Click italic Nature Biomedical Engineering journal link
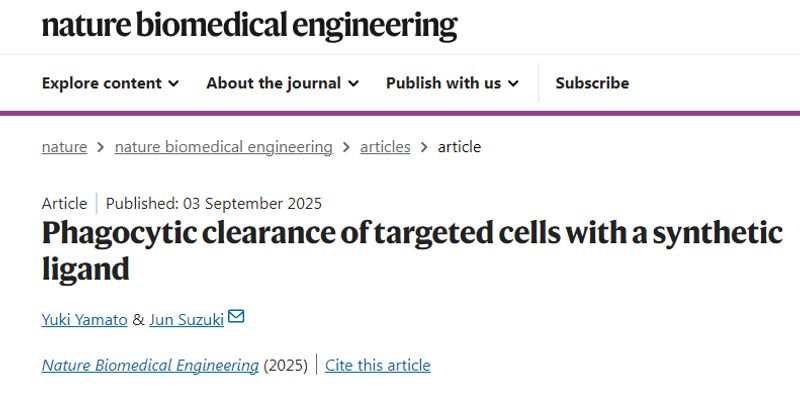The image size is (800, 400). tap(150, 365)
